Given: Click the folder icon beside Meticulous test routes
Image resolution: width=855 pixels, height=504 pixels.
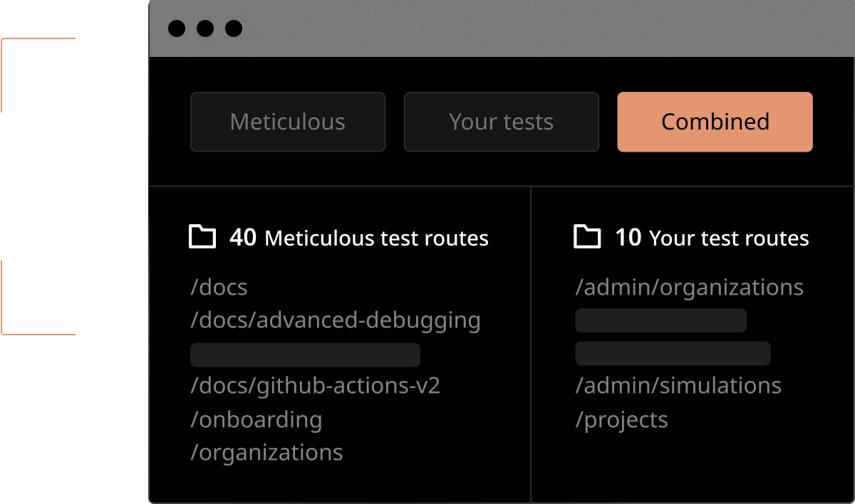Looking at the screenshot, I should pos(202,236).
